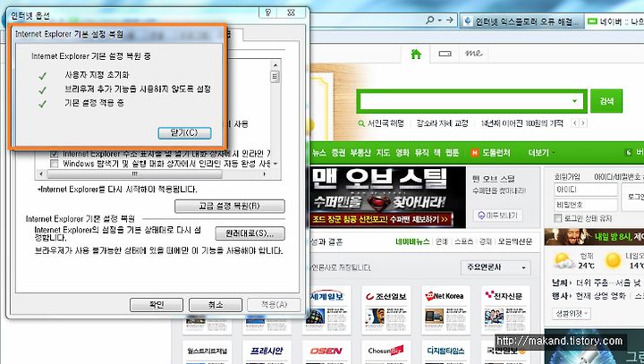This screenshot has width=644, height=364.
Task: Click the 디지털타임스 newspaper logo
Action: (445, 351)
